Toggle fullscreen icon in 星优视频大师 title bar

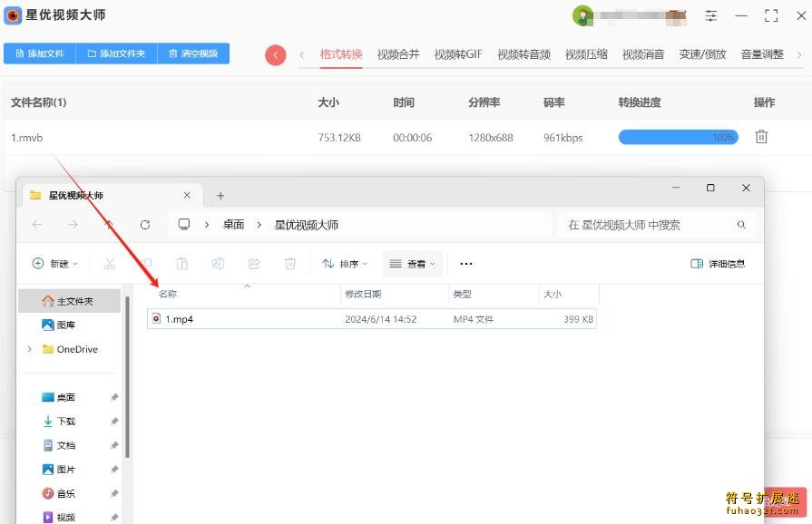771,15
